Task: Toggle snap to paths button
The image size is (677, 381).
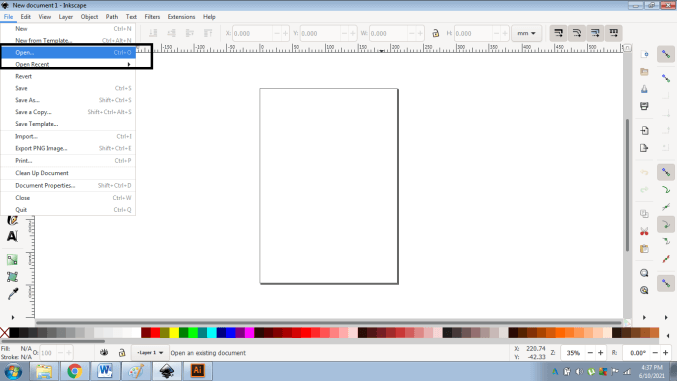Action: click(666, 190)
